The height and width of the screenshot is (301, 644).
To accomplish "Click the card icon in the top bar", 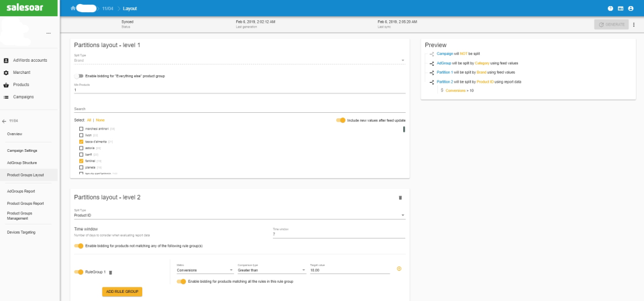I will pyautogui.click(x=621, y=8).
